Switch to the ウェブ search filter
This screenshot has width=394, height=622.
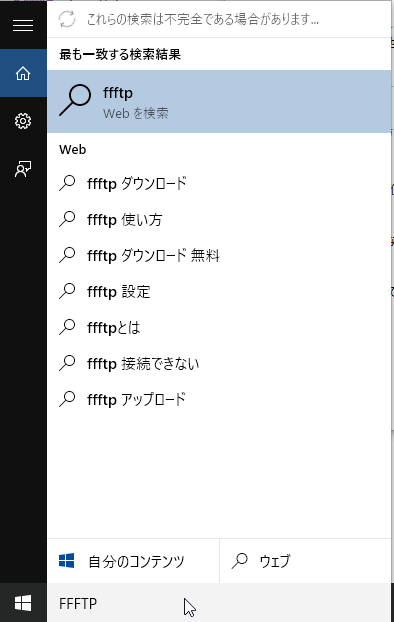coord(305,561)
